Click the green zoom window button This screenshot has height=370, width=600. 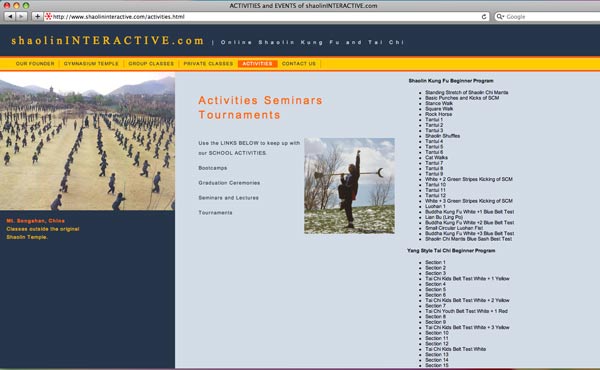[x=26, y=5]
